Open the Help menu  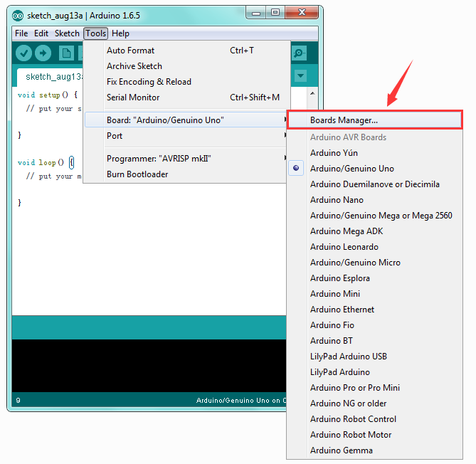[120, 33]
